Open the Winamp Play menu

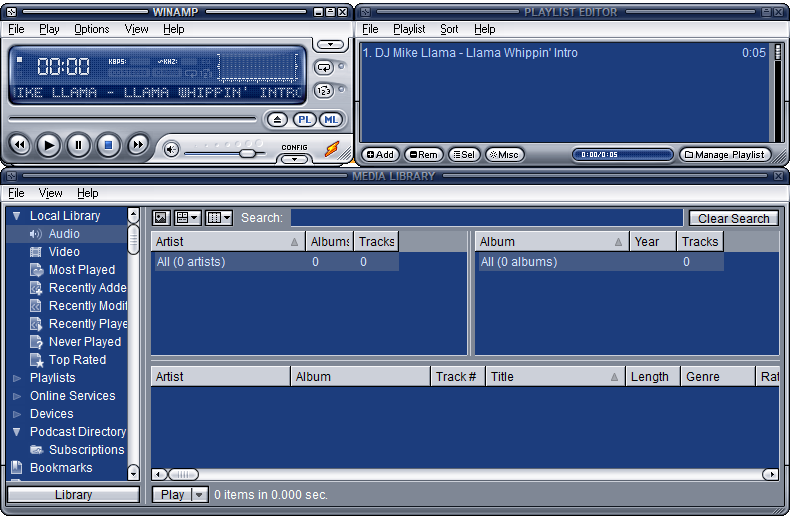click(49, 29)
